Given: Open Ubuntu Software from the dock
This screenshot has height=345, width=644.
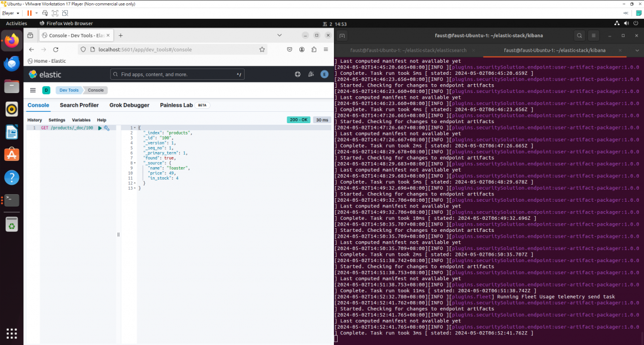Looking at the screenshot, I should click(x=11, y=155).
